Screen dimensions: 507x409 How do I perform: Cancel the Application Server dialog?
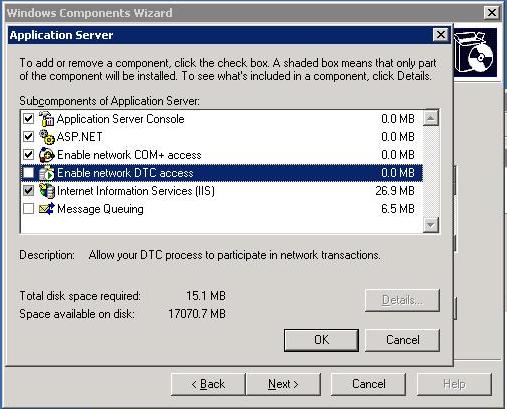[x=402, y=340]
